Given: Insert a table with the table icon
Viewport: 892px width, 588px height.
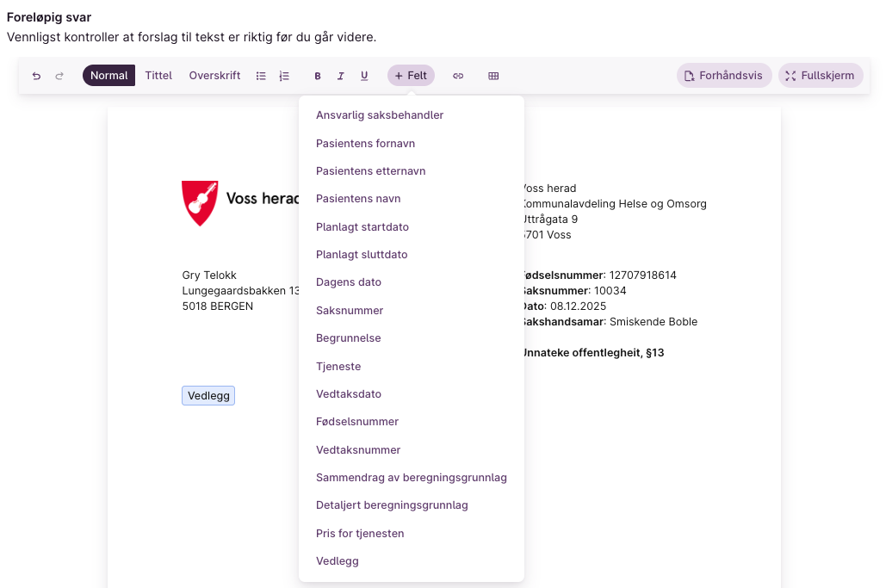Looking at the screenshot, I should [493, 76].
